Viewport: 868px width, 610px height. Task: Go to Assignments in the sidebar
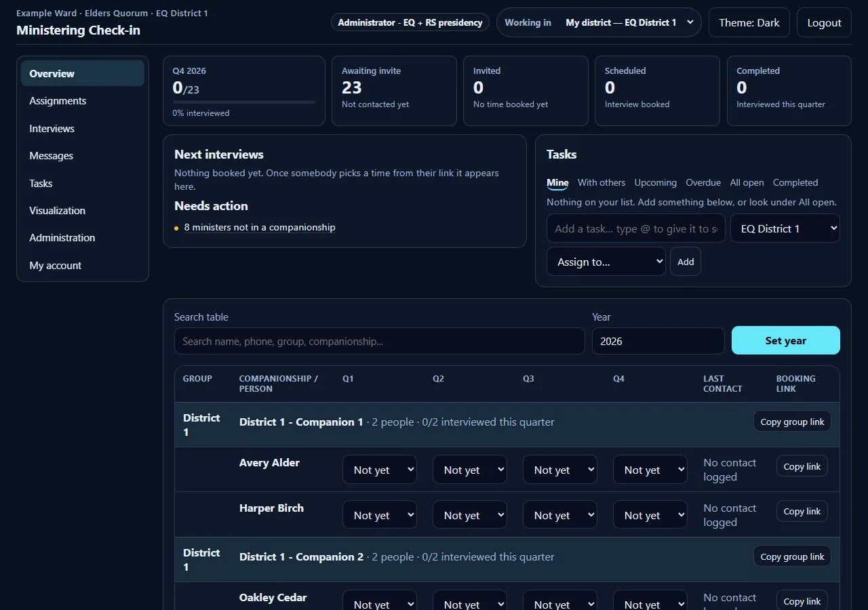coord(83,101)
